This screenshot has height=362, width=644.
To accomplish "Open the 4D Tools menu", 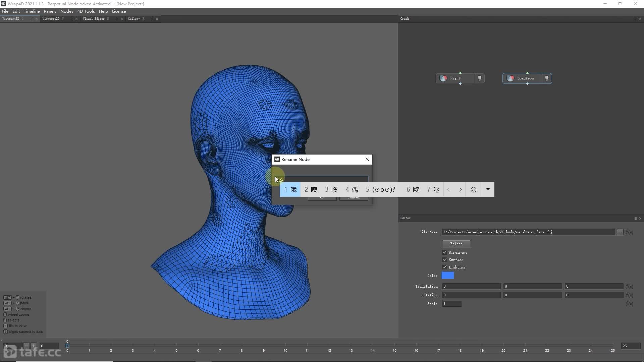I will (86, 11).
